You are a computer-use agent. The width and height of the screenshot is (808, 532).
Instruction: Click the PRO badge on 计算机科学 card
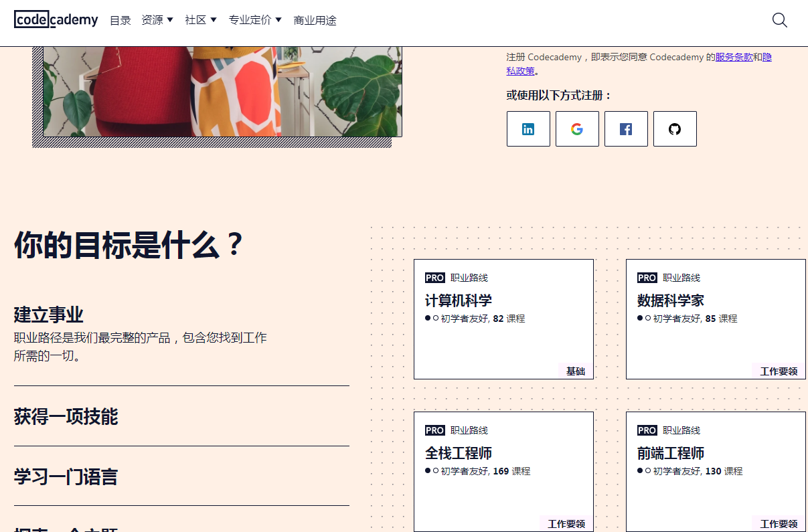point(435,278)
